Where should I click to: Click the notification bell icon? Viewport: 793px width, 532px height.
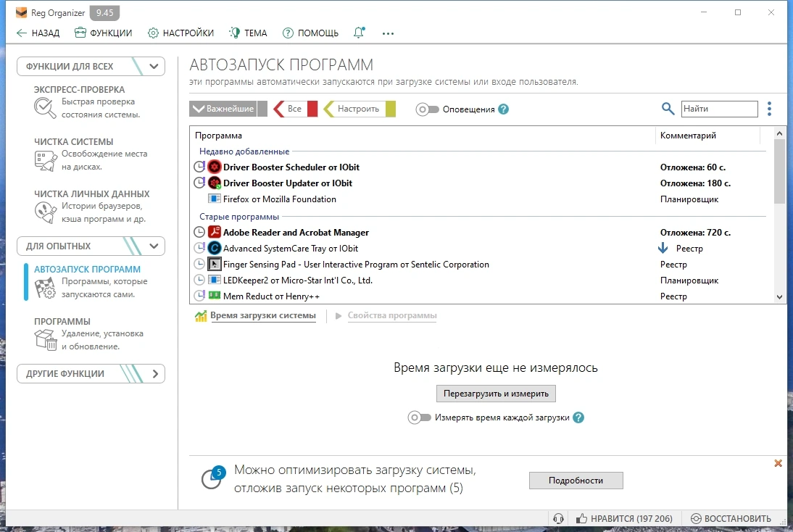tap(359, 33)
